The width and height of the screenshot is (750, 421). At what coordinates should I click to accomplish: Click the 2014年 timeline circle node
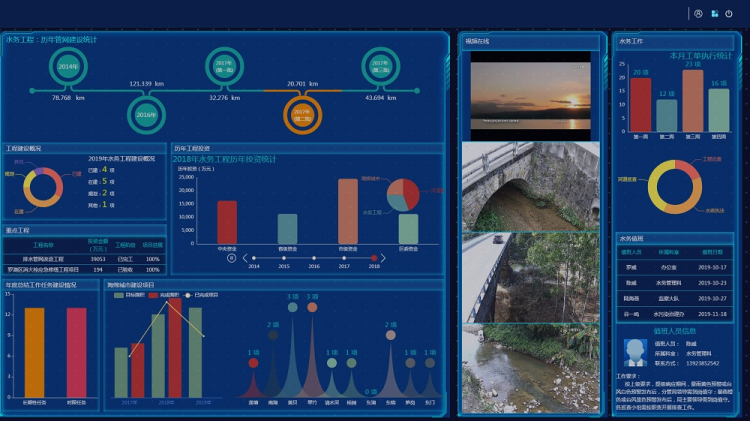68,67
